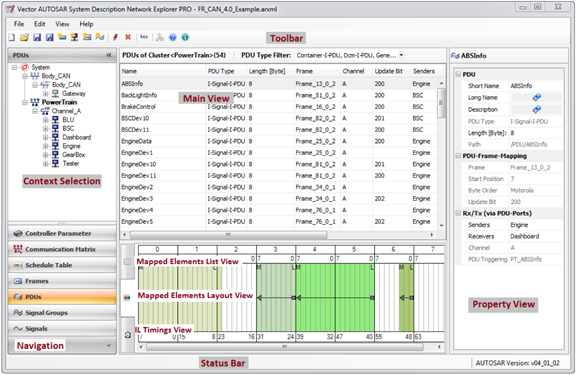Switch to IL Timings View tab icon
576x375 pixels.
[127, 335]
